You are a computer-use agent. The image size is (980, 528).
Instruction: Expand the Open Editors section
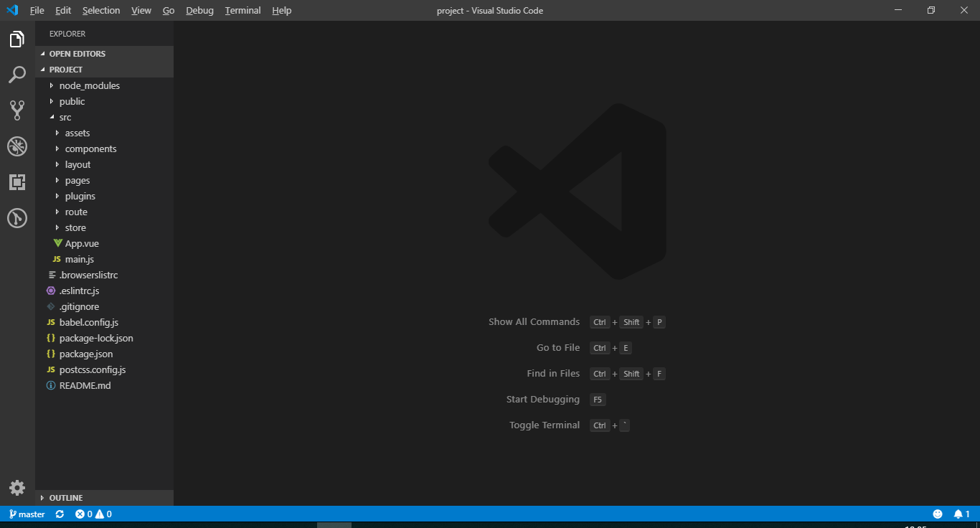[x=104, y=54]
